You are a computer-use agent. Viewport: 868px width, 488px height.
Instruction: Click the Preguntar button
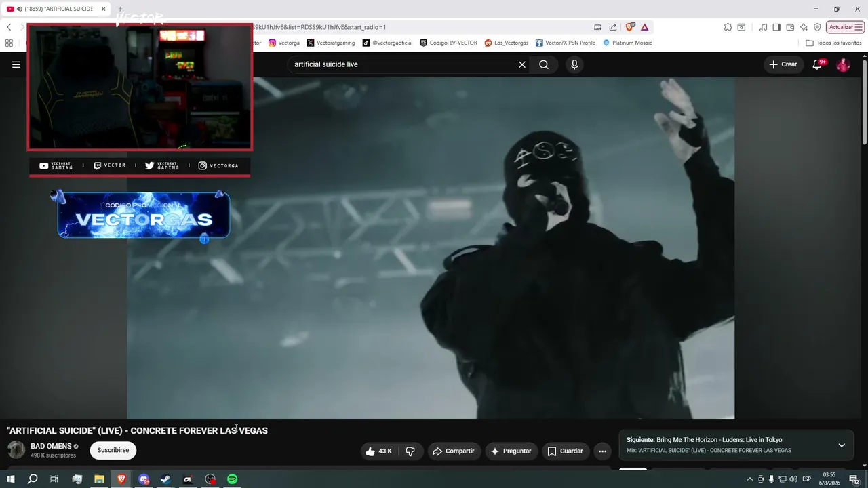pyautogui.click(x=511, y=451)
